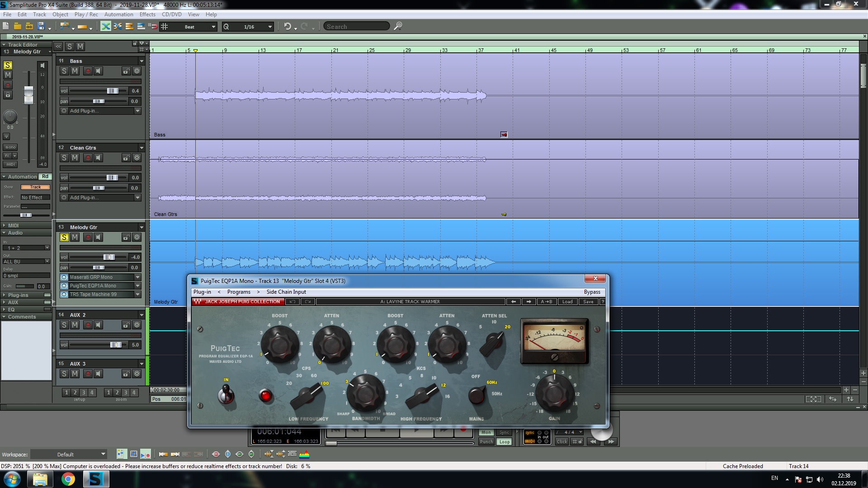Click the Search input field
The width and height of the screenshot is (868, 488).
pos(356,26)
